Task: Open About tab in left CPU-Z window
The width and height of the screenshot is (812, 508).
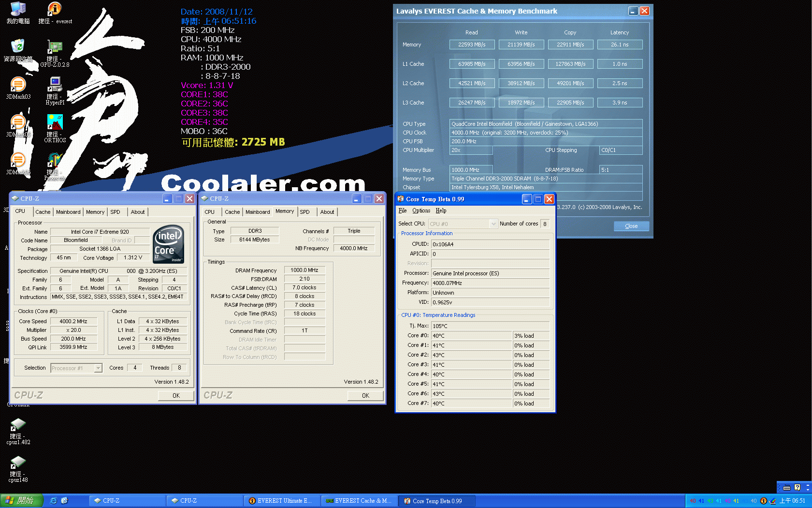Action: 138,212
